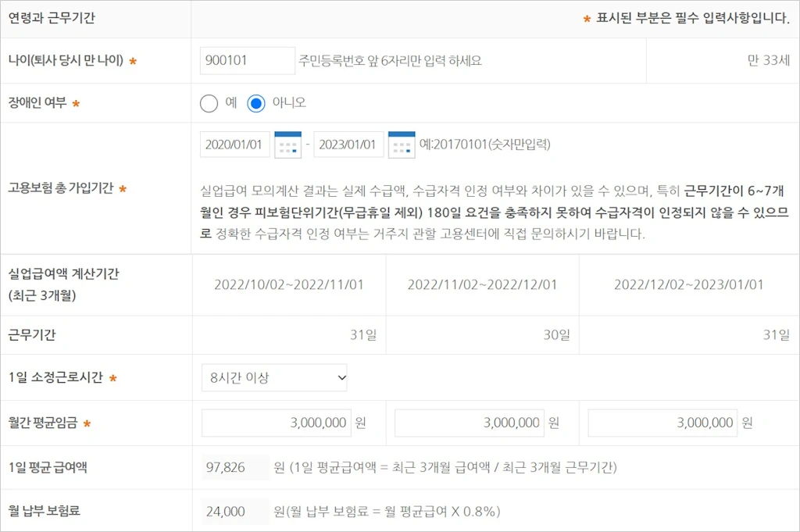
Task: Click the 근무기간 row label
Action: [x=31, y=335]
